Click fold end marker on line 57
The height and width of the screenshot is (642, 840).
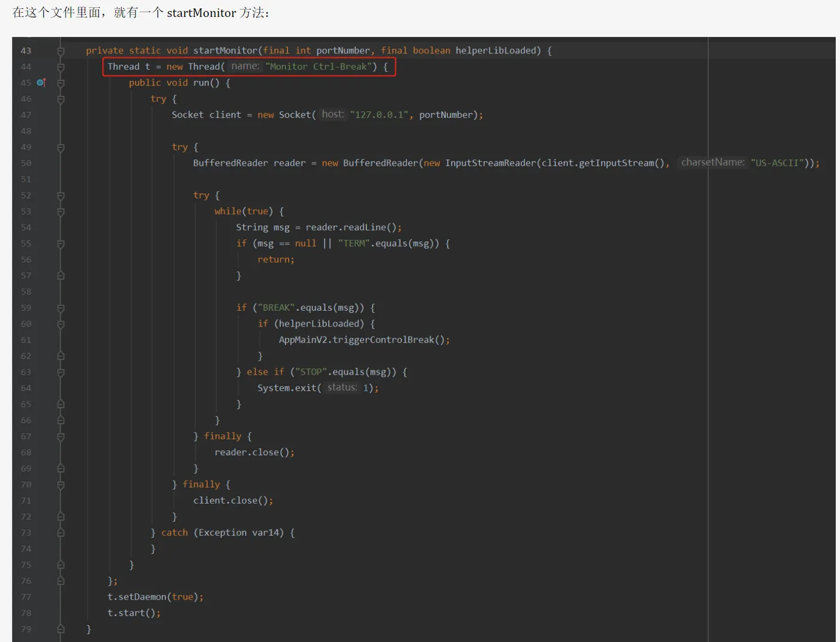click(61, 275)
